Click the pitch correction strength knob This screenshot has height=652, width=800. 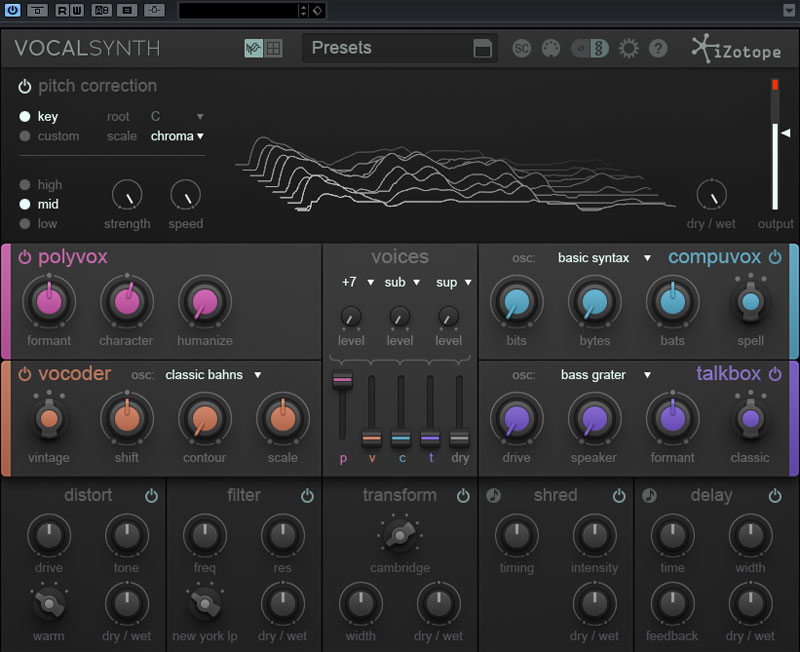(127, 194)
